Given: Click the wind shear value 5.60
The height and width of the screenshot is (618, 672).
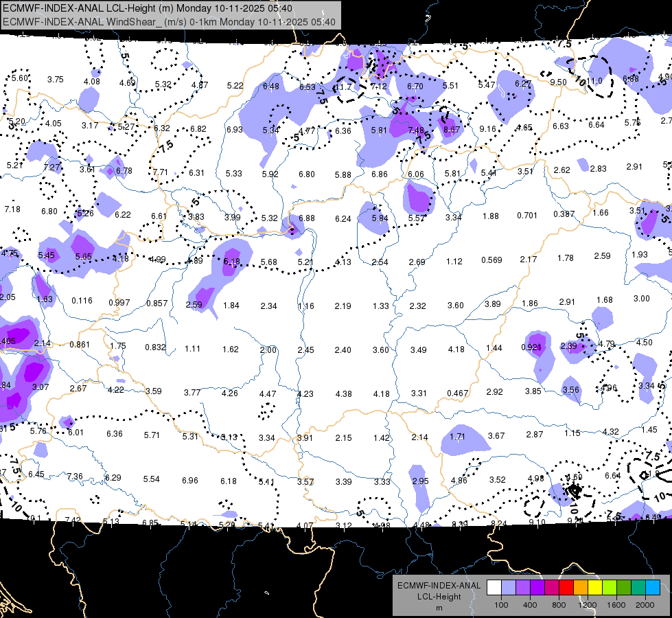Looking at the screenshot, I should point(20,78).
